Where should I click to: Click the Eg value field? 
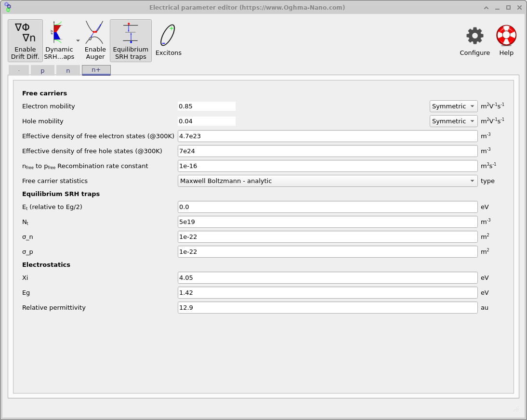(328, 292)
